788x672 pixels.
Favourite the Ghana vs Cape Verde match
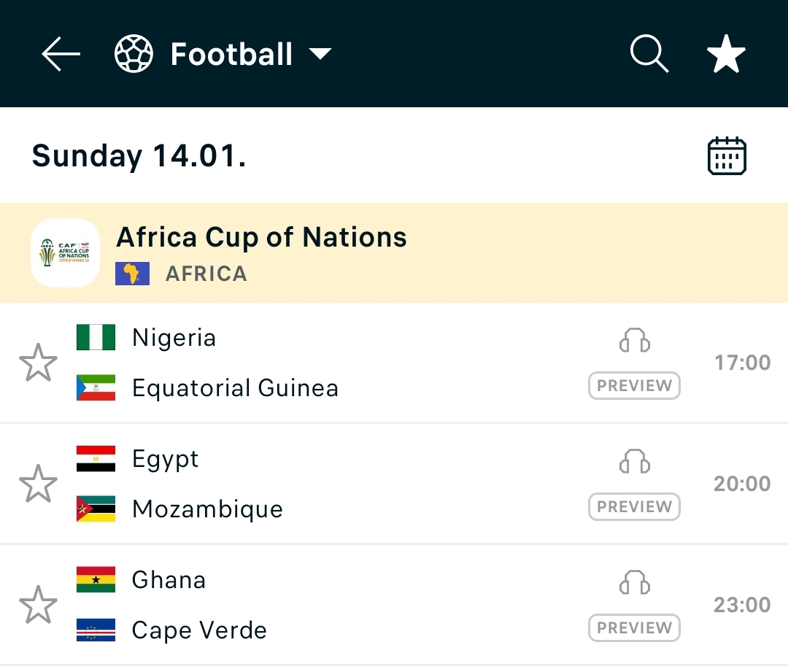point(38,605)
